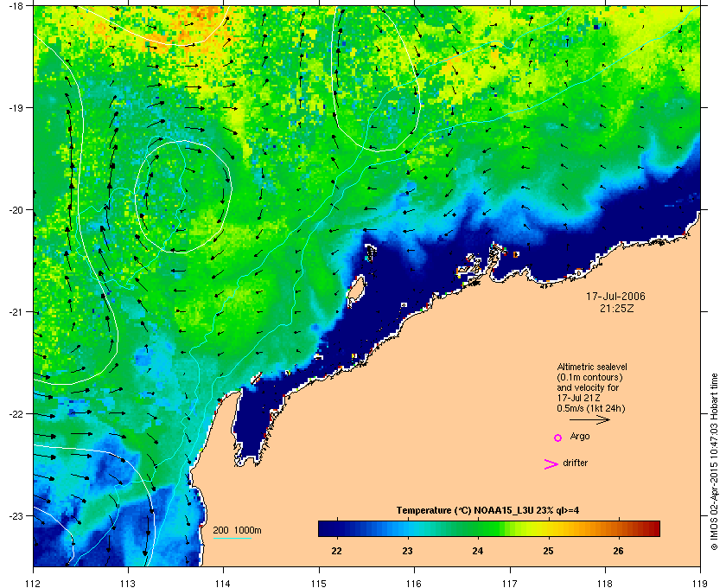Click the date text '17-Jul-2006'
Screen dimensions: 726x588
(615, 296)
